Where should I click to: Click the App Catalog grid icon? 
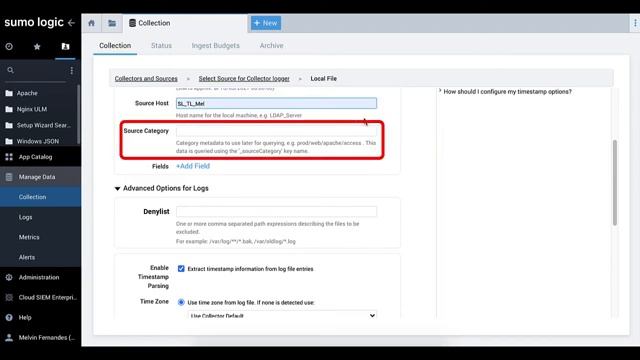[9, 157]
